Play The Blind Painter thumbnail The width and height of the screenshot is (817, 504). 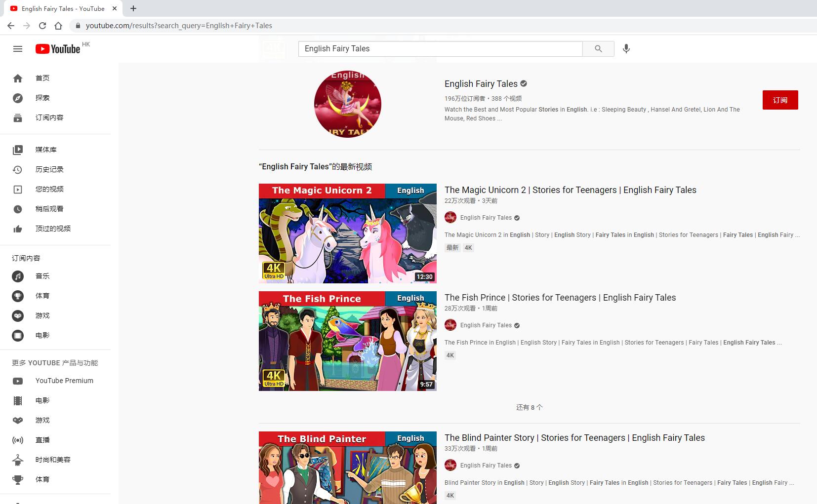pyautogui.click(x=348, y=467)
